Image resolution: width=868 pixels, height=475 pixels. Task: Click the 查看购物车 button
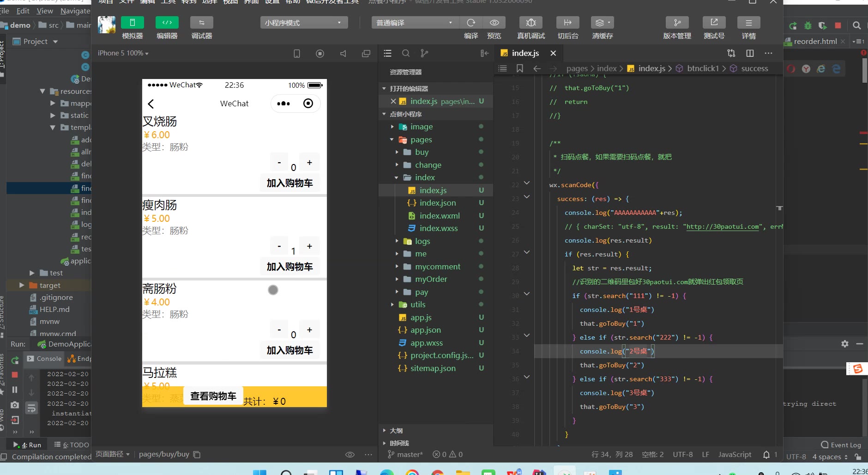tap(213, 396)
